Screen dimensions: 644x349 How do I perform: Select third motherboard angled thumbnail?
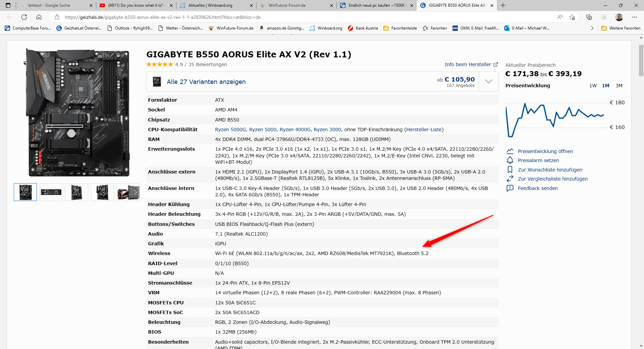pos(76,192)
